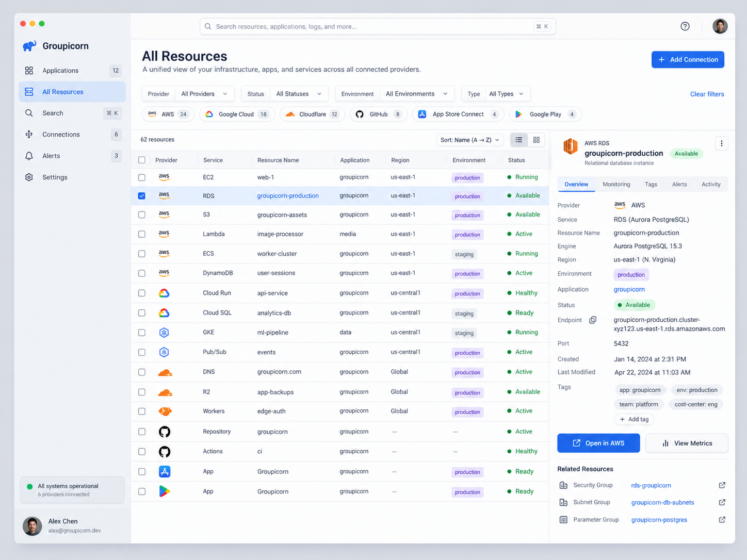Check the edge-auth row checkbox

pyautogui.click(x=142, y=411)
